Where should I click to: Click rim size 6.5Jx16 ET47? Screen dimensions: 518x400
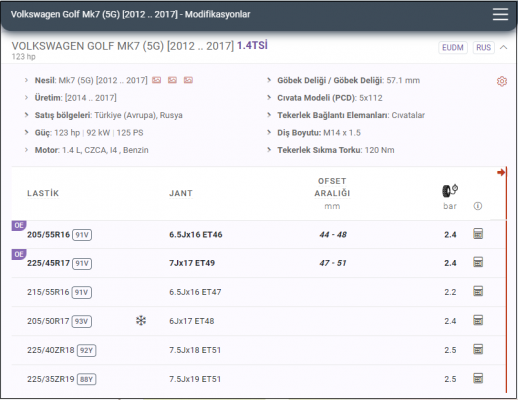pyautogui.click(x=195, y=292)
